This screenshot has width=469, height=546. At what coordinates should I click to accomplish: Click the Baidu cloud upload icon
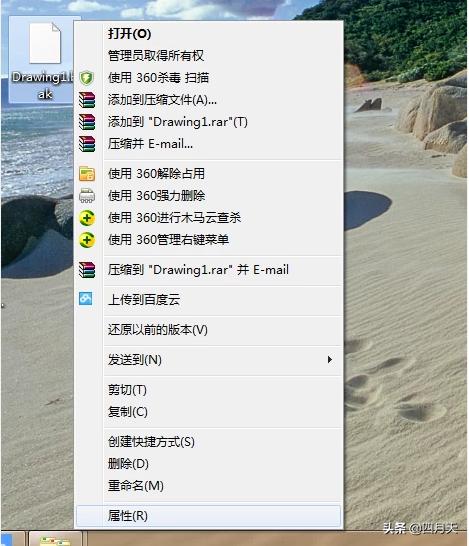pos(86,299)
